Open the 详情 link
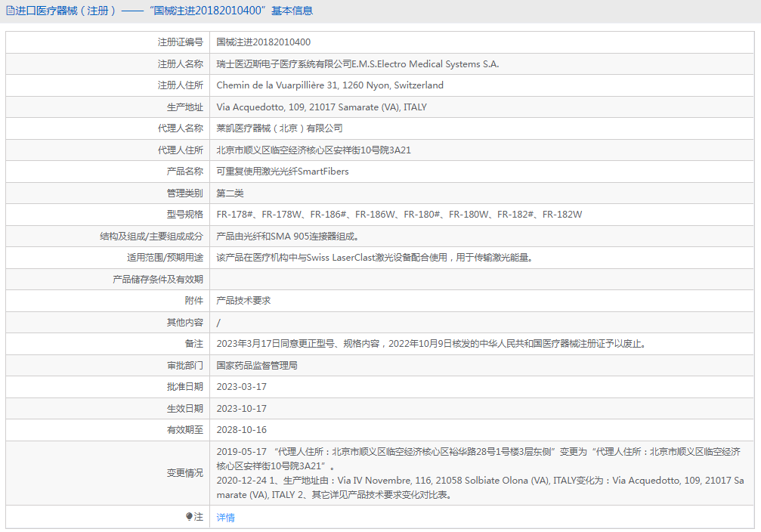 click(225, 518)
